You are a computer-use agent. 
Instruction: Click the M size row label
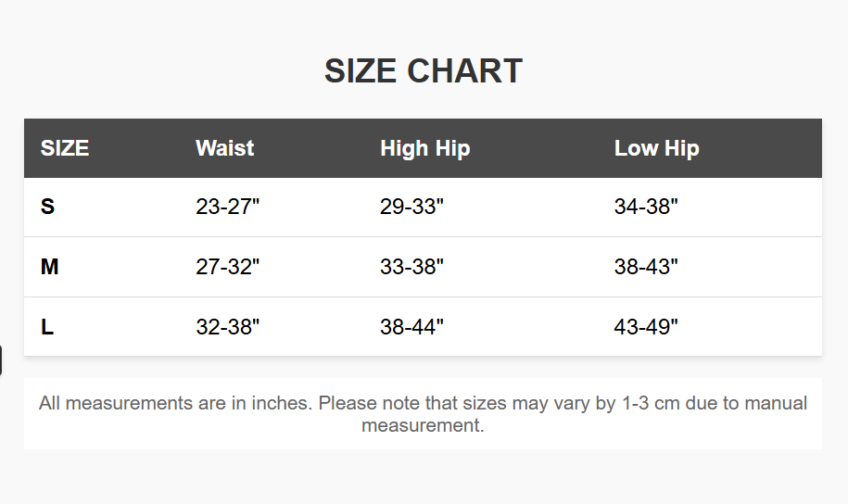pos(50,267)
